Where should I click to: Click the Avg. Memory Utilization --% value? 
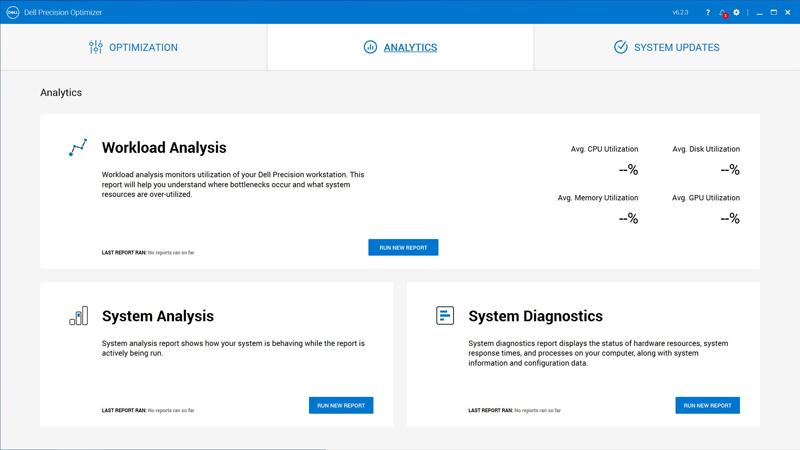[x=628, y=218]
